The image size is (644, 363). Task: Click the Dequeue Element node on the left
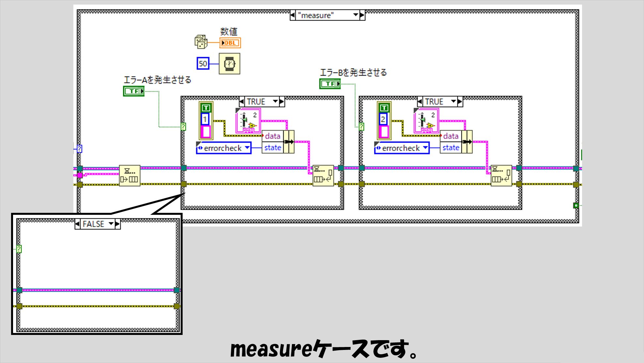(x=130, y=176)
